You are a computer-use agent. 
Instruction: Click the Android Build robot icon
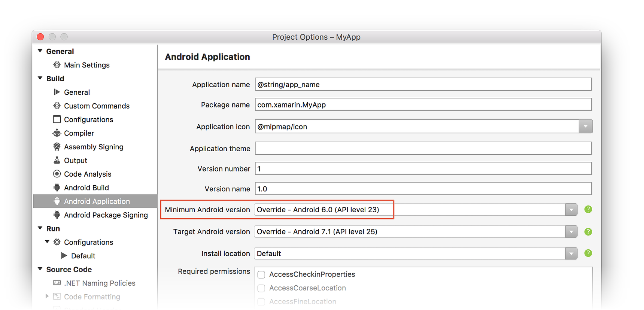coord(57,188)
